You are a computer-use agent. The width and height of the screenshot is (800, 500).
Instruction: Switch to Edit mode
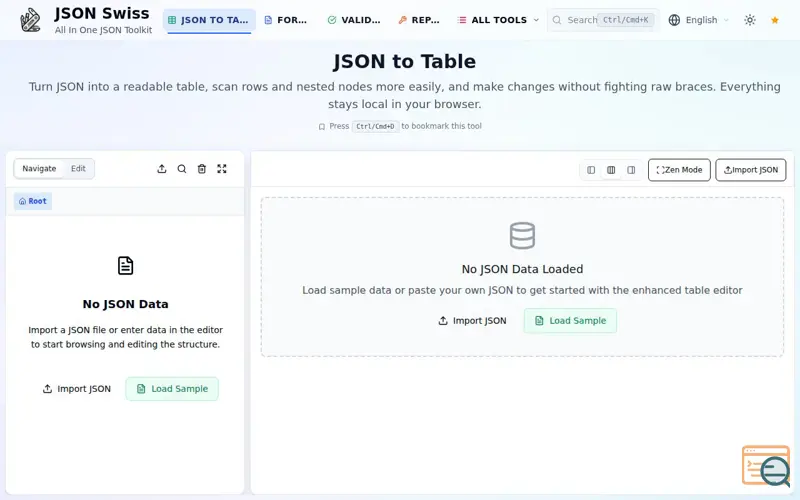click(78, 169)
